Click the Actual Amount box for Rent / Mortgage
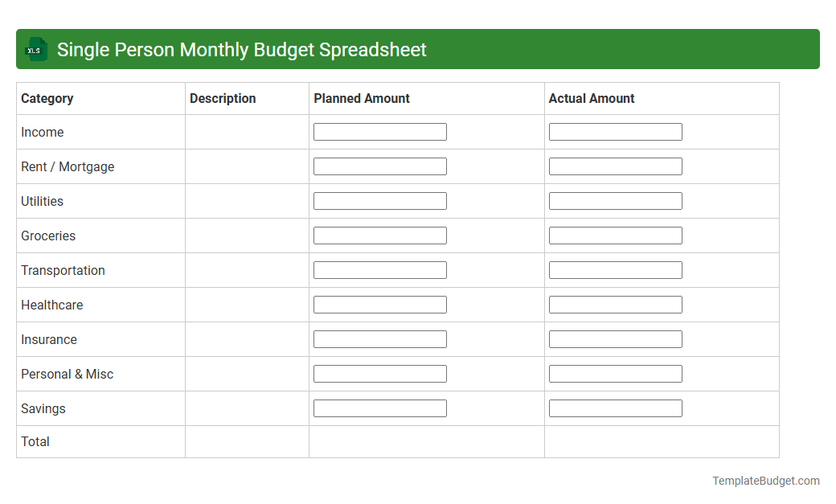 pyautogui.click(x=615, y=166)
